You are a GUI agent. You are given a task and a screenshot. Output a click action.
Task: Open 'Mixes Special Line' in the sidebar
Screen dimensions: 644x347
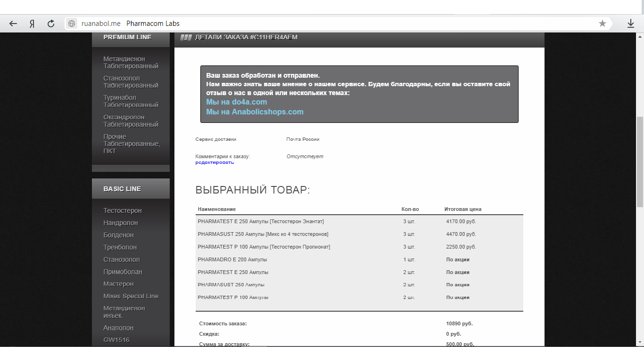(131, 296)
